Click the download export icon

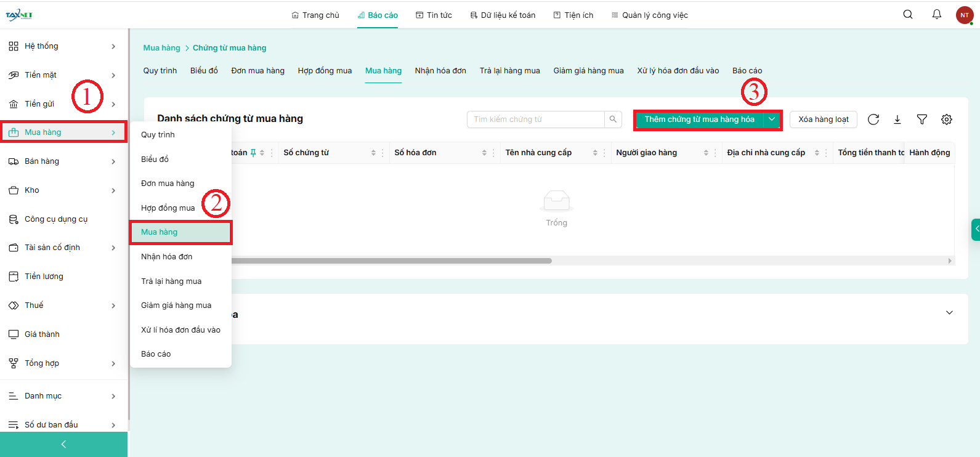tap(897, 119)
